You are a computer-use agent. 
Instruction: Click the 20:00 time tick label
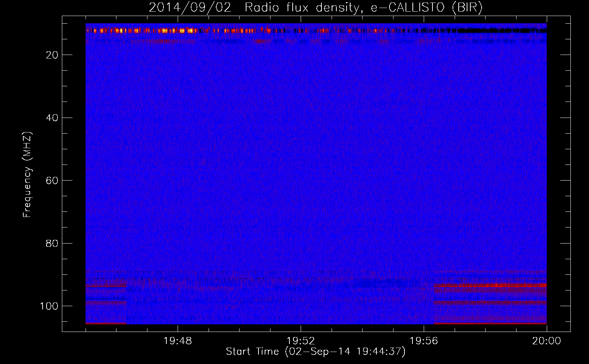(546, 341)
